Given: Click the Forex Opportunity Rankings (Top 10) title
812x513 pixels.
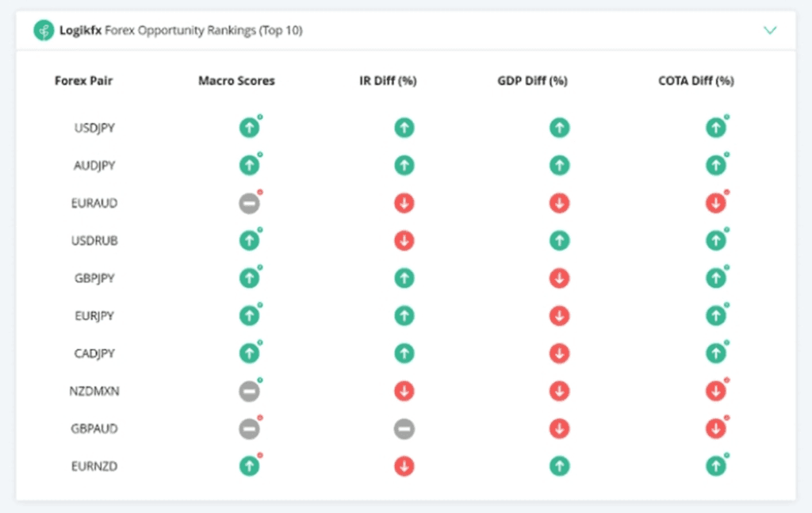Looking at the screenshot, I should tap(204, 31).
